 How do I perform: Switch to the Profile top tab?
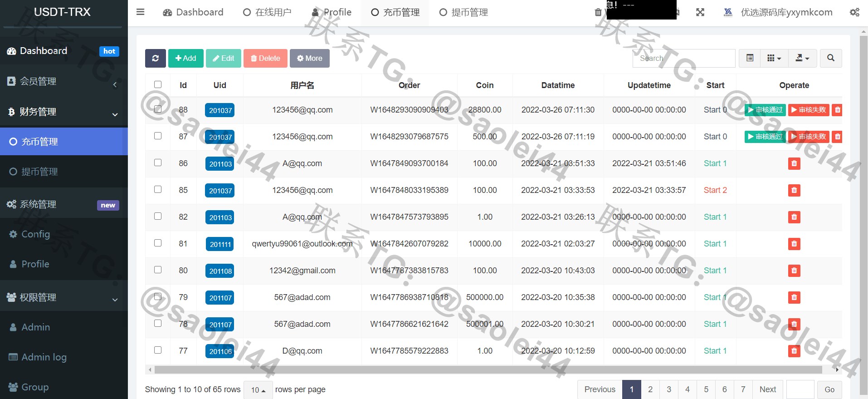[332, 12]
